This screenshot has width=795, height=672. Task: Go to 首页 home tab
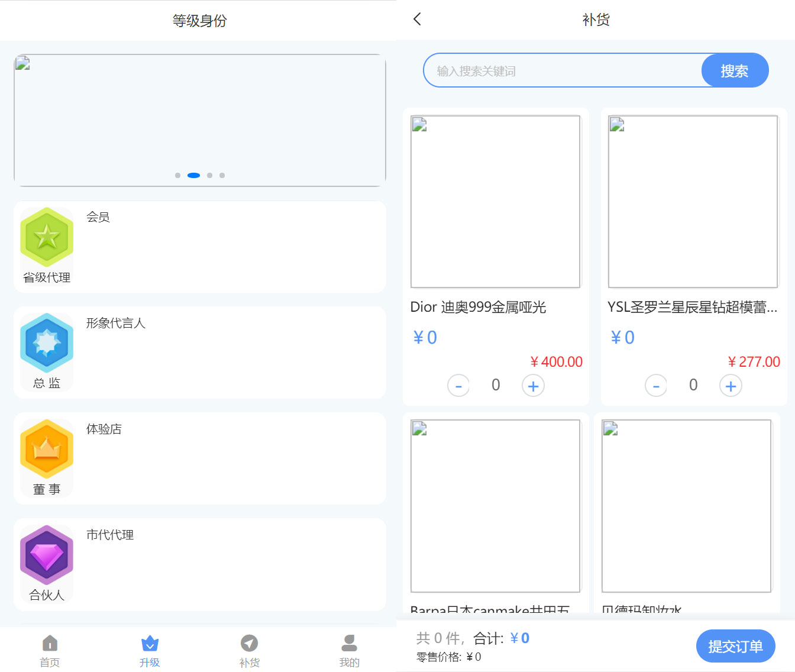pos(50,650)
